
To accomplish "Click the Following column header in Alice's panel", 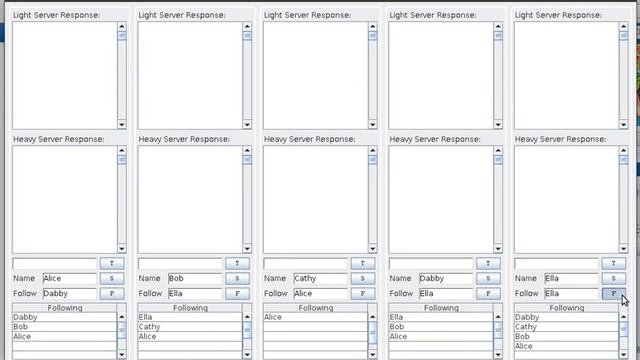I will tap(64, 308).
